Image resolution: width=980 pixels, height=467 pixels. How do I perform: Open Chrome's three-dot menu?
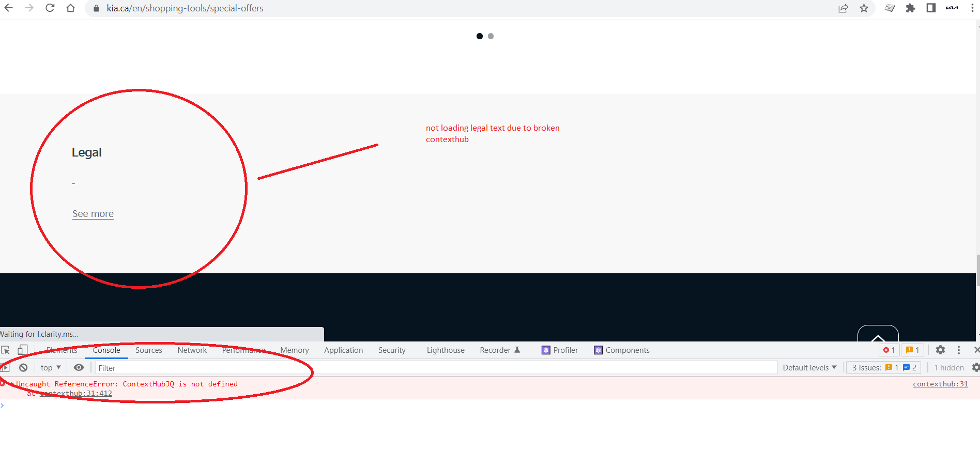pos(972,8)
